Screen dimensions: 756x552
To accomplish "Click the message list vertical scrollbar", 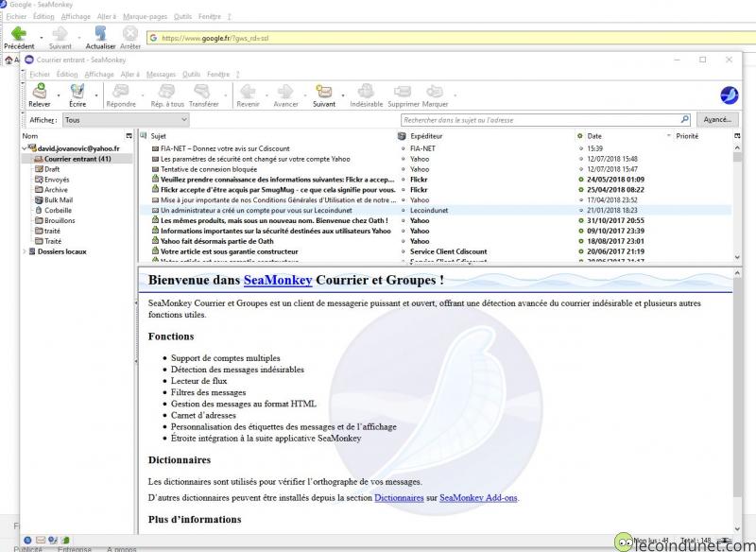I will tap(737, 201).
